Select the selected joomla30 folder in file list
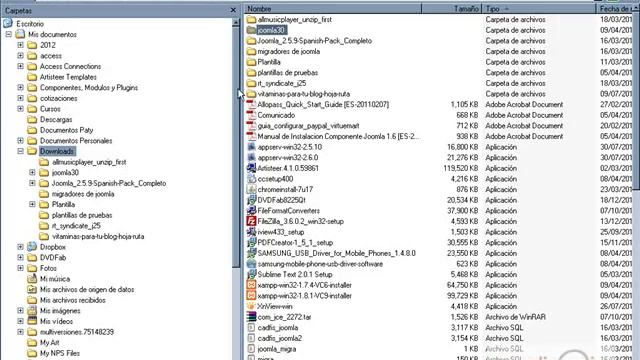640x360 pixels. point(272,30)
